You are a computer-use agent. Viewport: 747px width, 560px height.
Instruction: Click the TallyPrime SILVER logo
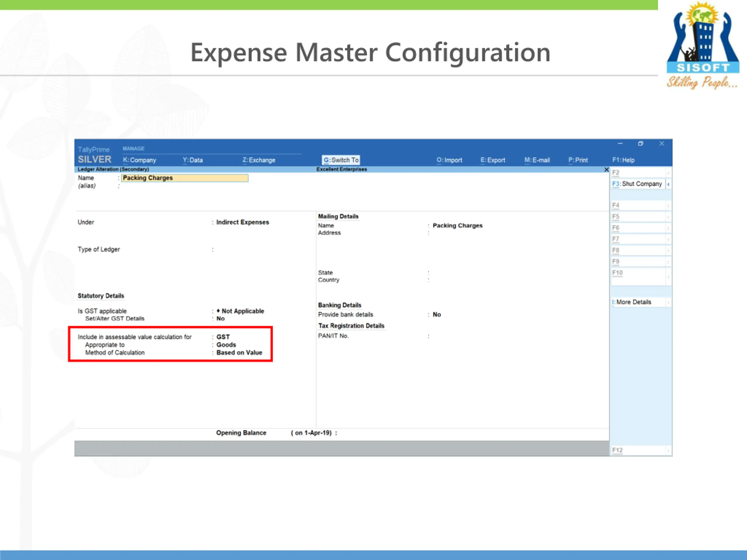point(94,155)
